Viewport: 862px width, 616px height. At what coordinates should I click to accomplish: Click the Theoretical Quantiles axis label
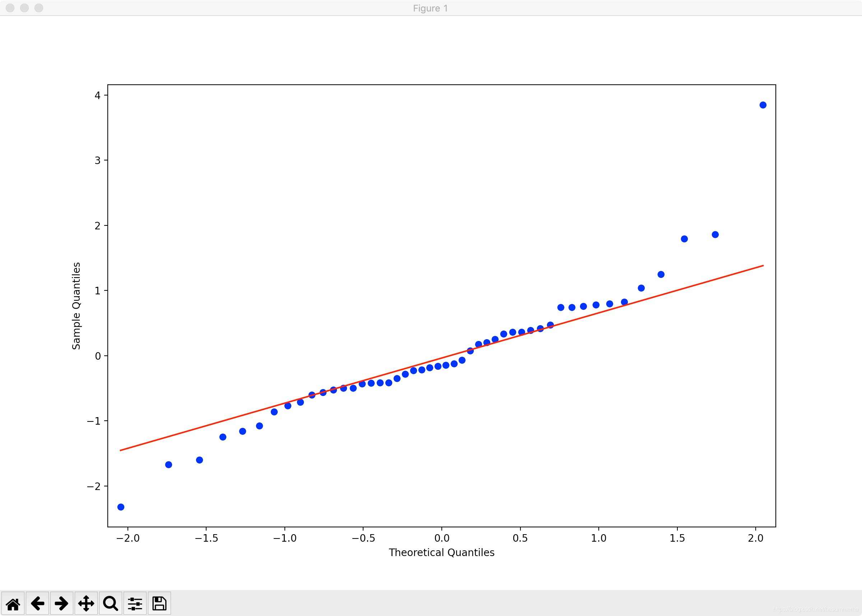pyautogui.click(x=442, y=553)
